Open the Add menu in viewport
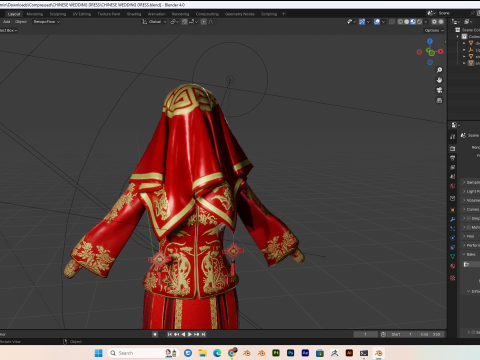Image resolution: width=480 pixels, height=360 pixels. pos(7,22)
